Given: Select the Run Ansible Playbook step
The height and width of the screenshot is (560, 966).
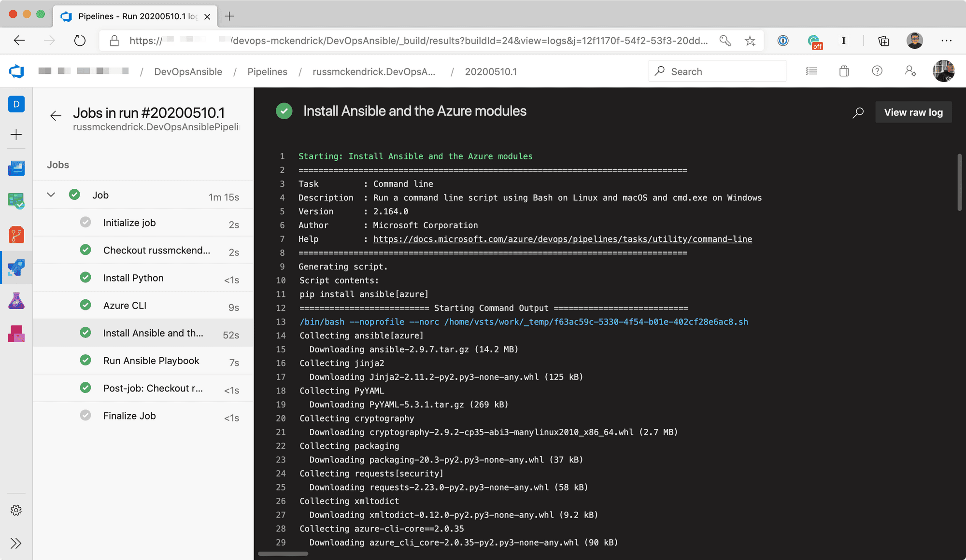Looking at the screenshot, I should (x=151, y=361).
